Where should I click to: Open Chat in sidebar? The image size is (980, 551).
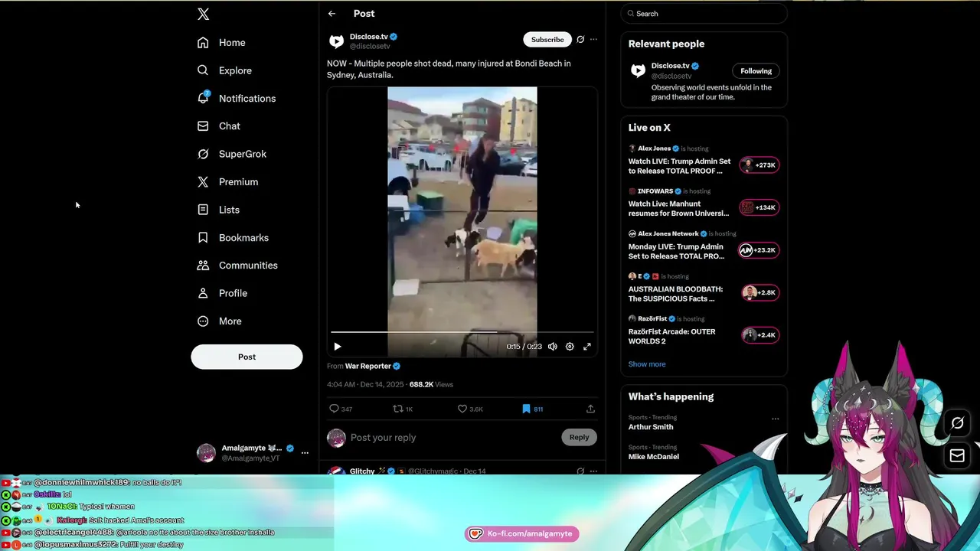point(218,126)
